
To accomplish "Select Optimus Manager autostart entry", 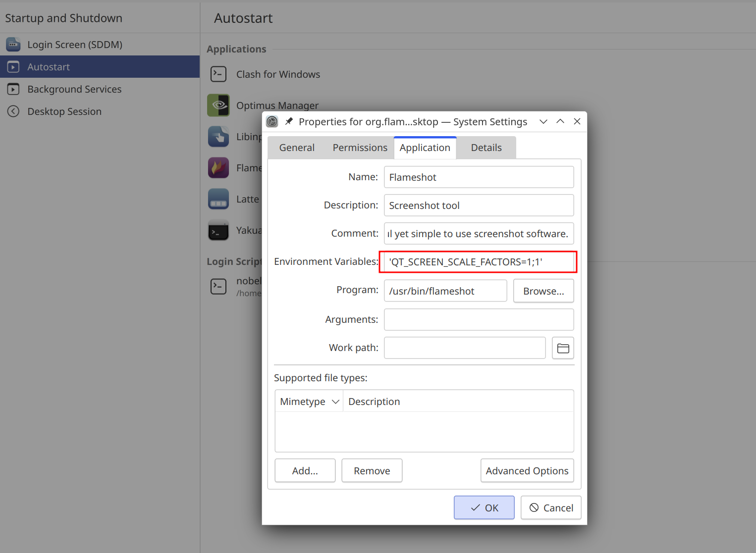I will tap(277, 105).
